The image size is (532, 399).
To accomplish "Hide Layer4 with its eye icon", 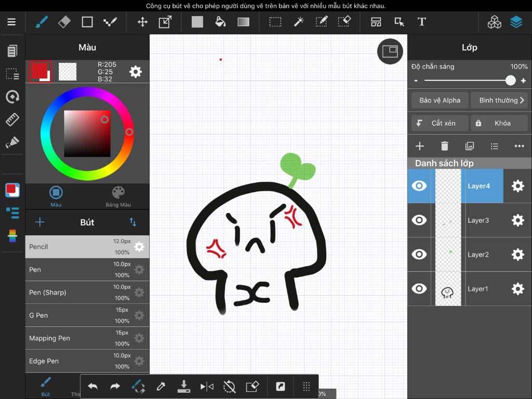I will pyautogui.click(x=419, y=186).
